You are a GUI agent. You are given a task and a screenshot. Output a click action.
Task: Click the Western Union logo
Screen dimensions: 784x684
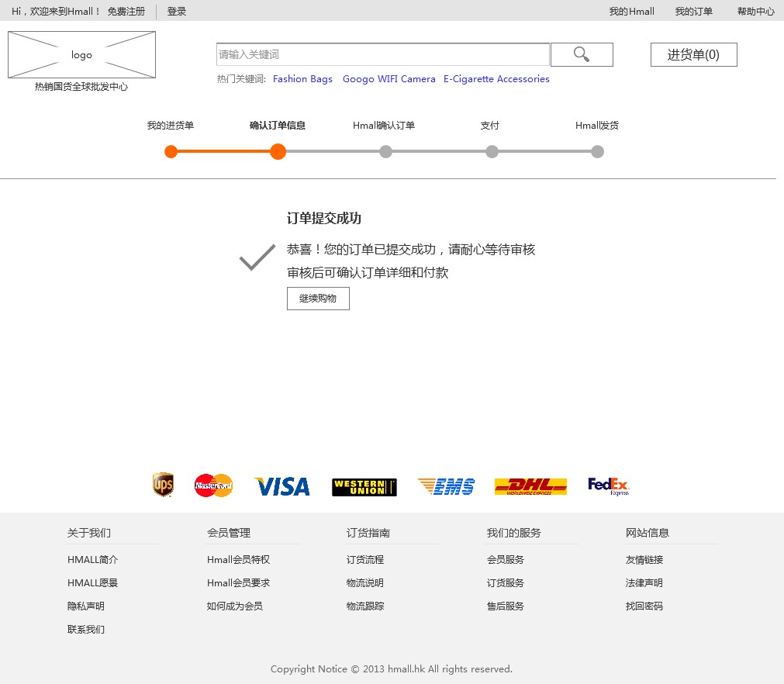(x=364, y=487)
